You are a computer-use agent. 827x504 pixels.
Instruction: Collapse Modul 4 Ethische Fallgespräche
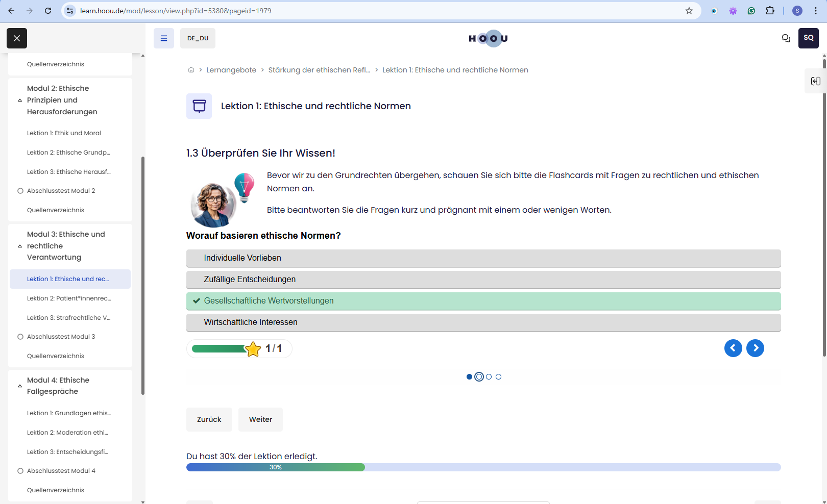point(20,386)
